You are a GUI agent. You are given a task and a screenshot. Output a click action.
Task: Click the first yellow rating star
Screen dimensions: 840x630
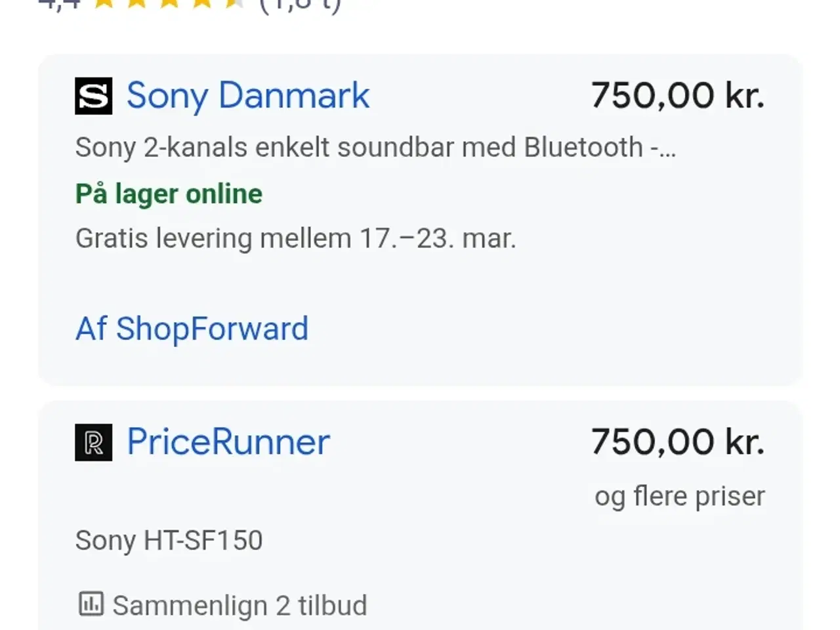[104, 4]
